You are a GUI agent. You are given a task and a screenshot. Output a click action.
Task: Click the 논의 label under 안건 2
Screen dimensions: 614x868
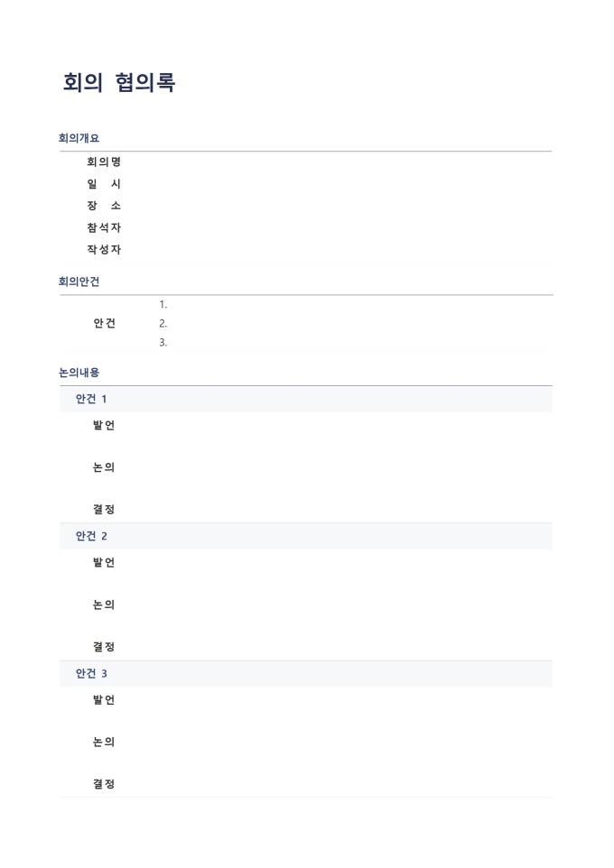[104, 605]
